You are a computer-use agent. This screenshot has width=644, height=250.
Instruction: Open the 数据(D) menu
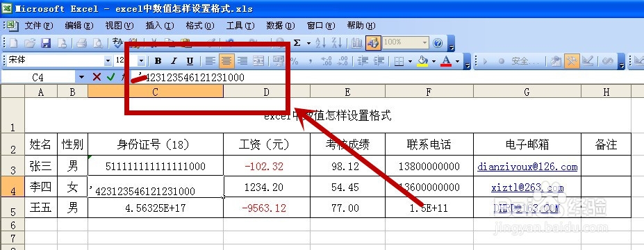281,26
